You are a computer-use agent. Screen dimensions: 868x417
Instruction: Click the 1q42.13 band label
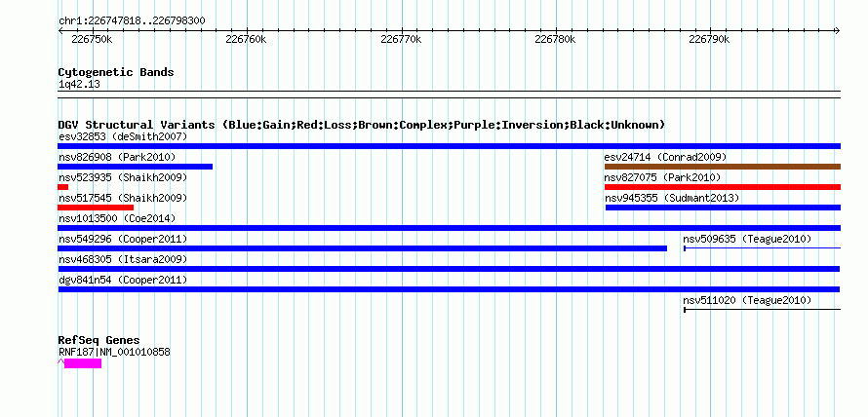click(x=79, y=85)
